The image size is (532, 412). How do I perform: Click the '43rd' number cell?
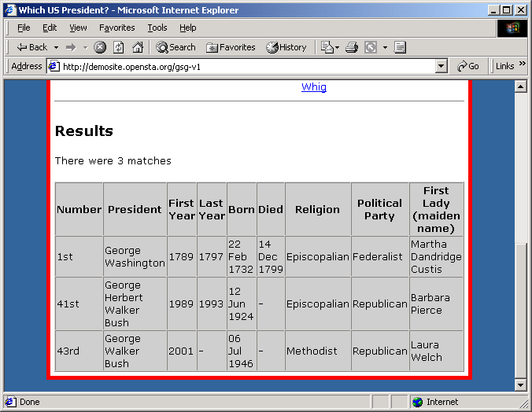click(79, 351)
